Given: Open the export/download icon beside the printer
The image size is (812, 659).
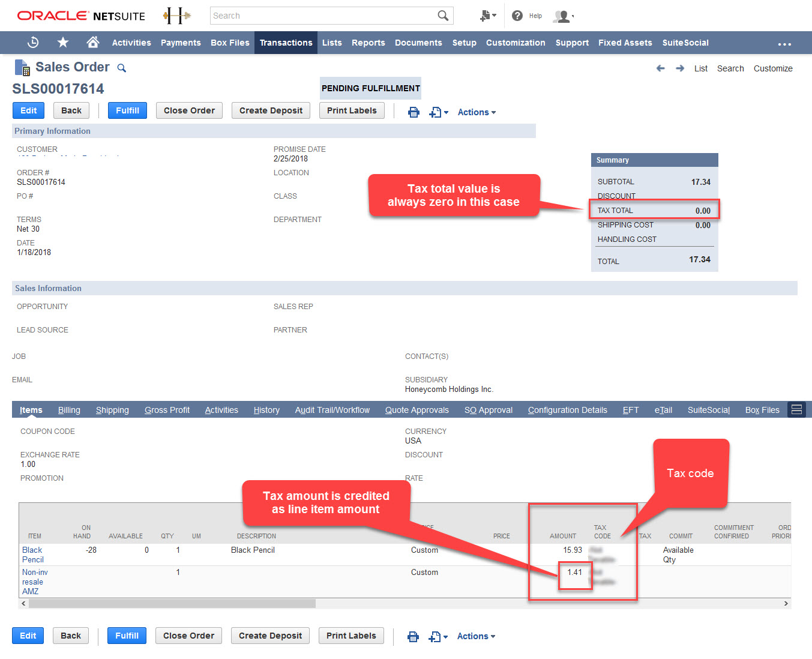Looking at the screenshot, I should click(435, 112).
